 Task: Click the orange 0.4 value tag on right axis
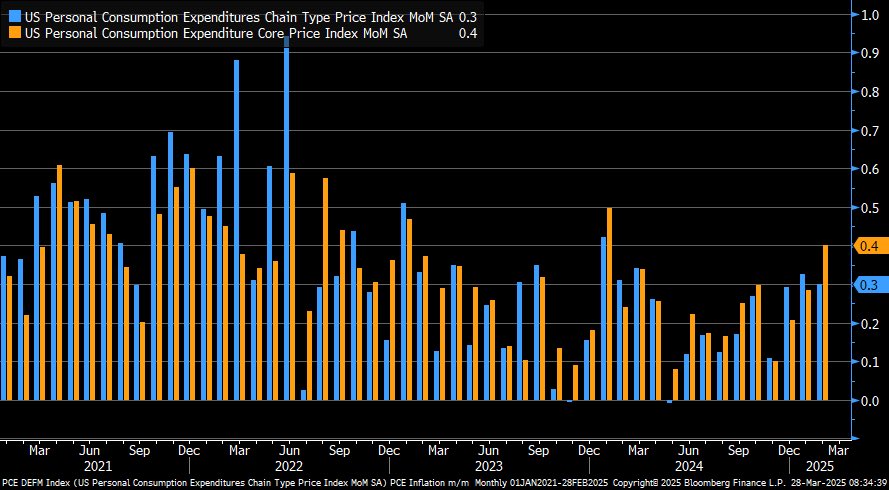coord(867,246)
